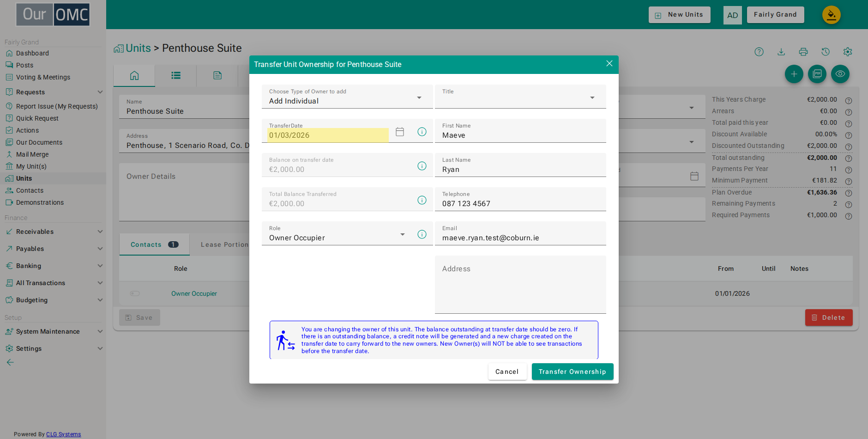The width and height of the screenshot is (868, 439).
Task: Open the home tab icon of unit
Action: coord(134,75)
